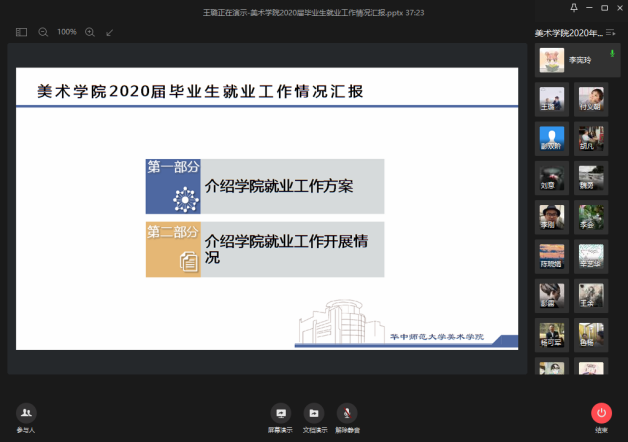Click 第一部分 section block on slide
The width and height of the screenshot is (628, 442).
click(173, 187)
